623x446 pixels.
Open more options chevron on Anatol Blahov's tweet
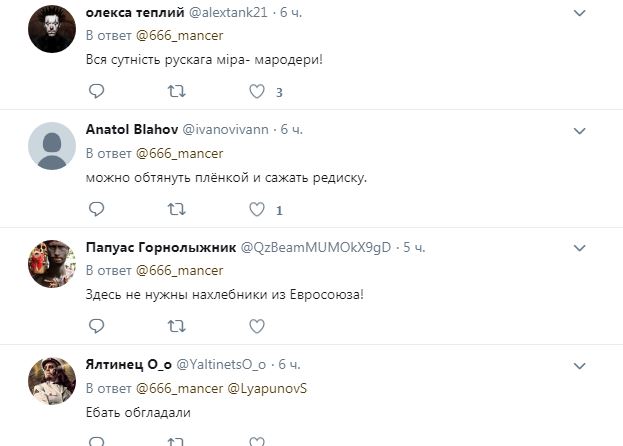tap(580, 131)
